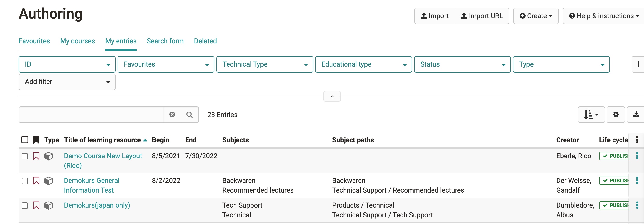Tick checkbox for Demokurs(japan only)
The image size is (644, 224).
24,206
